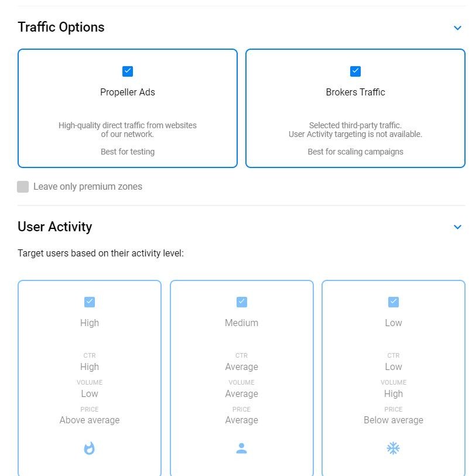
Task: Toggle the Low activity checkbox
Action: [394, 302]
